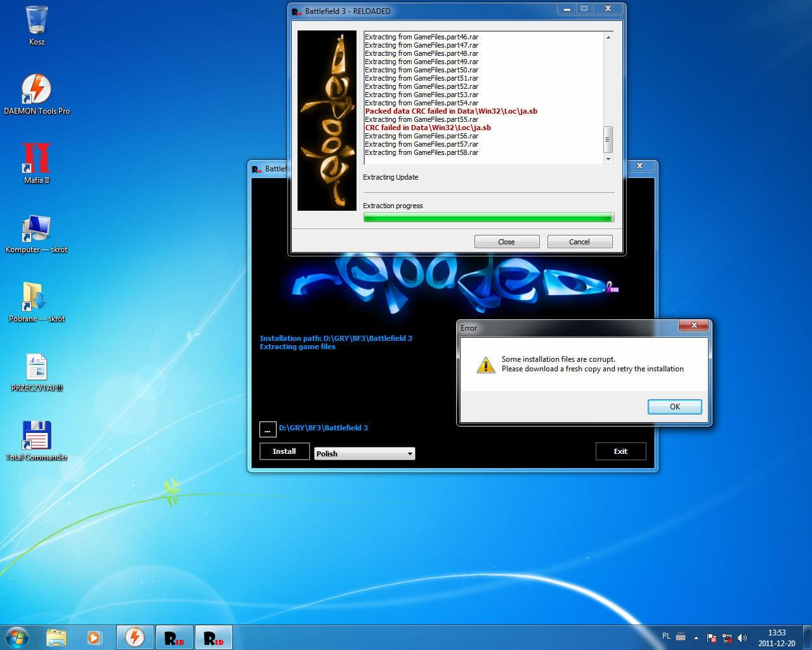
Task: Select "CRC failed in Data\Win32\Loc\ja.sb" line
Action: [x=428, y=128]
